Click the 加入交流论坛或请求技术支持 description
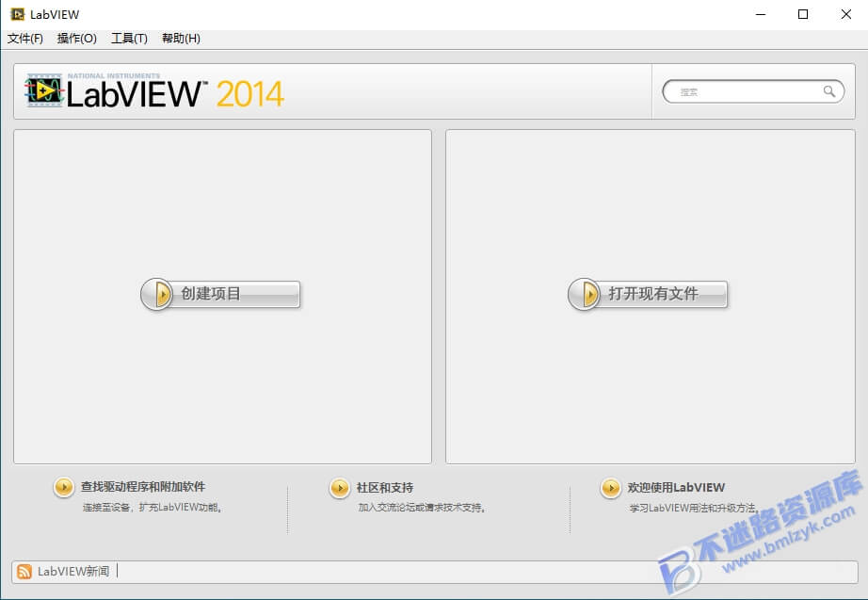This screenshot has height=600, width=868. (x=422, y=507)
